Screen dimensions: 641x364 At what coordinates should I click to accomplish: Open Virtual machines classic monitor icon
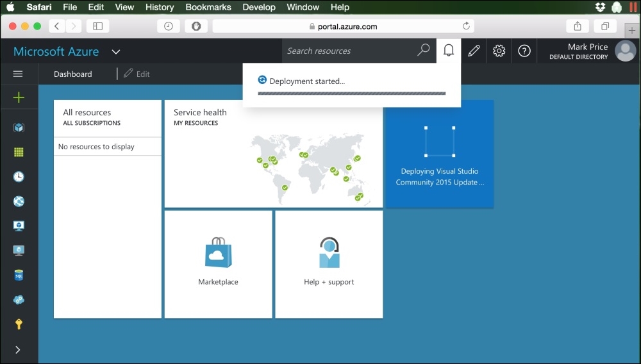click(19, 226)
